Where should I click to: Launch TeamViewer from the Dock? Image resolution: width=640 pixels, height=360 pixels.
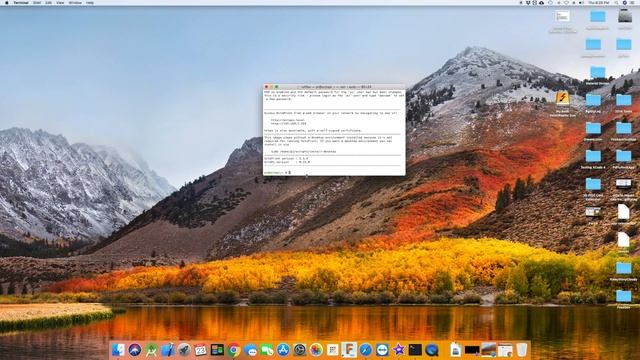(382, 350)
